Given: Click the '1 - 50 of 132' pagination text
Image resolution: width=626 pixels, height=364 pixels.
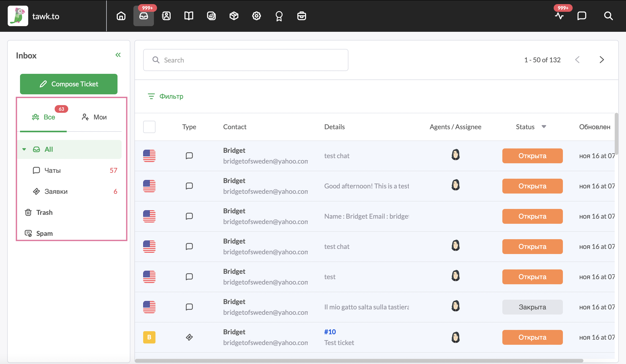Looking at the screenshot, I should pos(542,60).
